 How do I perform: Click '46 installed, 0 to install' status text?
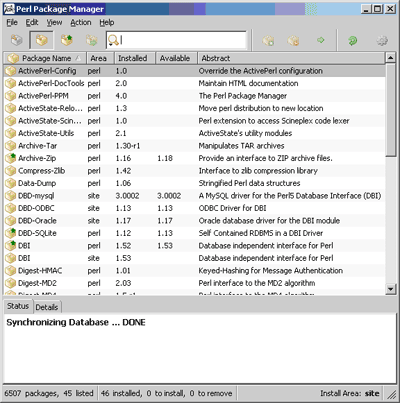167,393
